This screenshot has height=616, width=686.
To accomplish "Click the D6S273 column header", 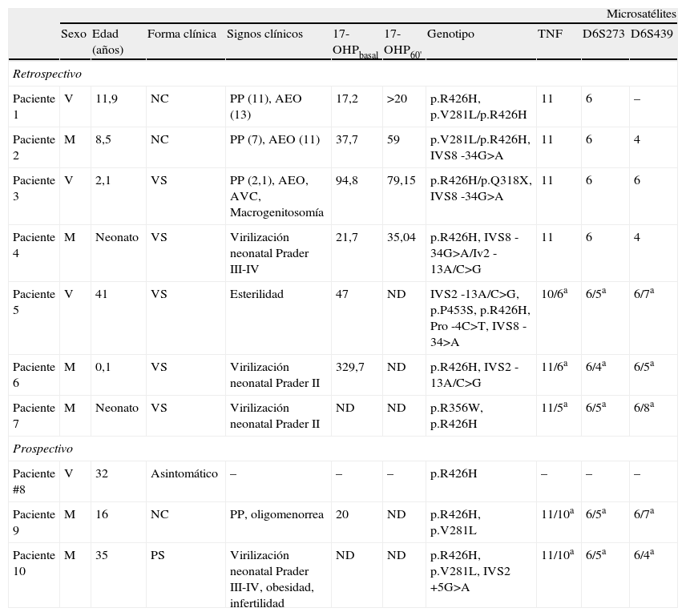I will (603, 34).
